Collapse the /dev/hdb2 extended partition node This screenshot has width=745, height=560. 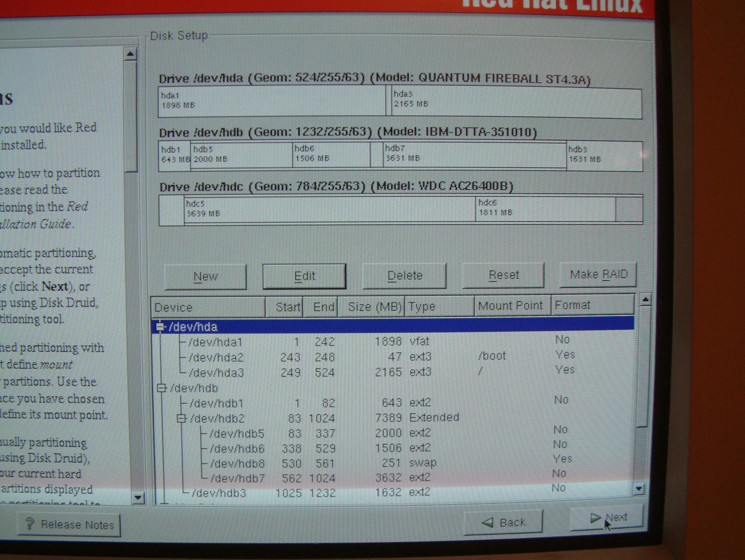pos(181,418)
